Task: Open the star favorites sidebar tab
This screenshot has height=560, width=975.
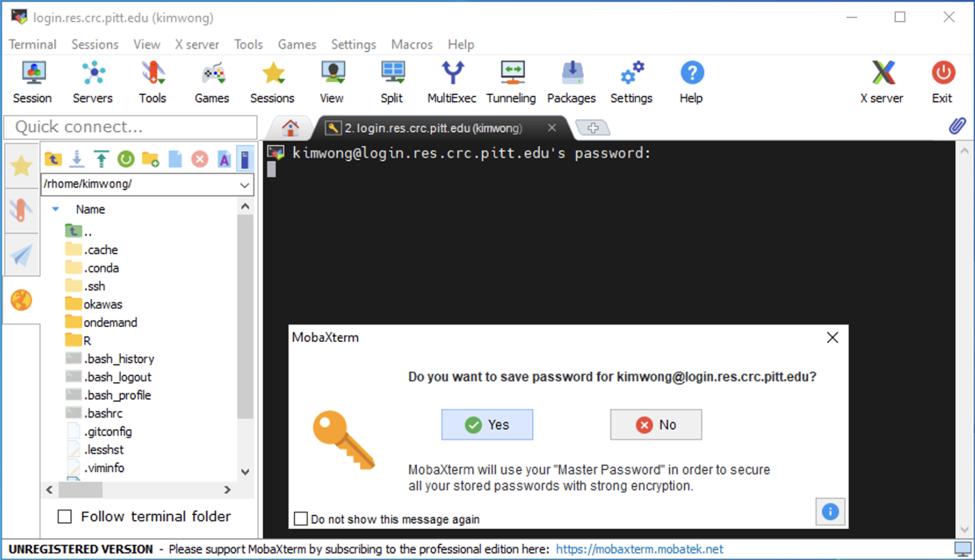Action: pos(21,166)
